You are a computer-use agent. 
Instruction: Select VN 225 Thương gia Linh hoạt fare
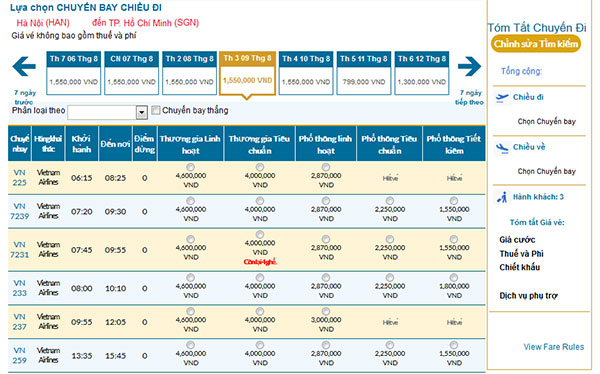click(x=190, y=167)
